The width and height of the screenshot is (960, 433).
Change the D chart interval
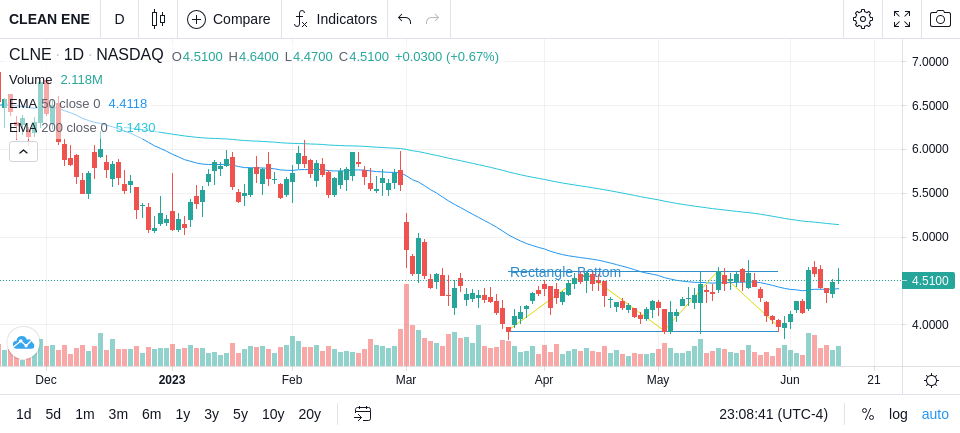click(x=119, y=19)
